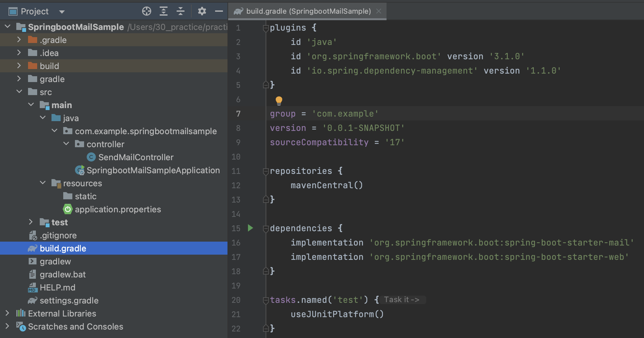Image resolution: width=644 pixels, height=338 pixels.
Task: Click the Collapse All toolbar icon
Action: (181, 11)
